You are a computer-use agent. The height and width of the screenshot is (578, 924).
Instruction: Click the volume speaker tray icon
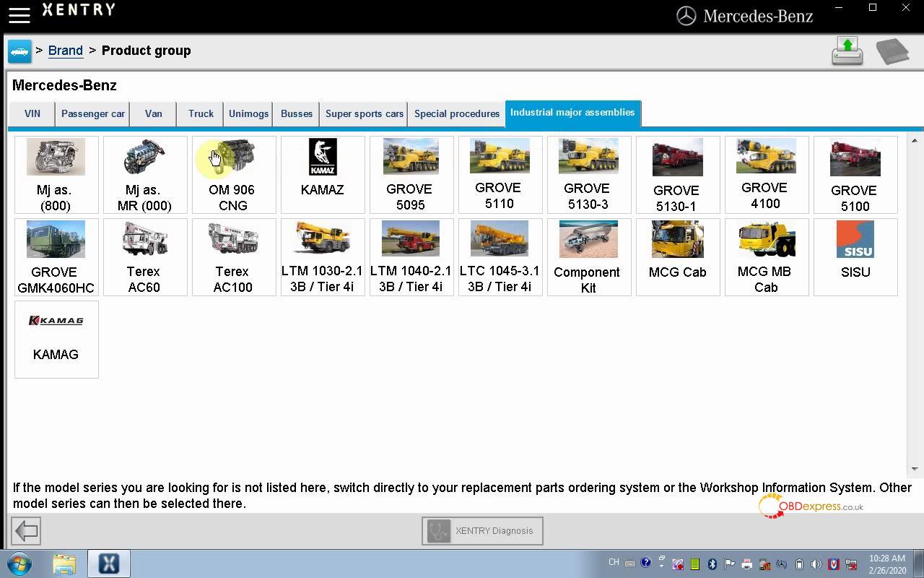point(816,564)
